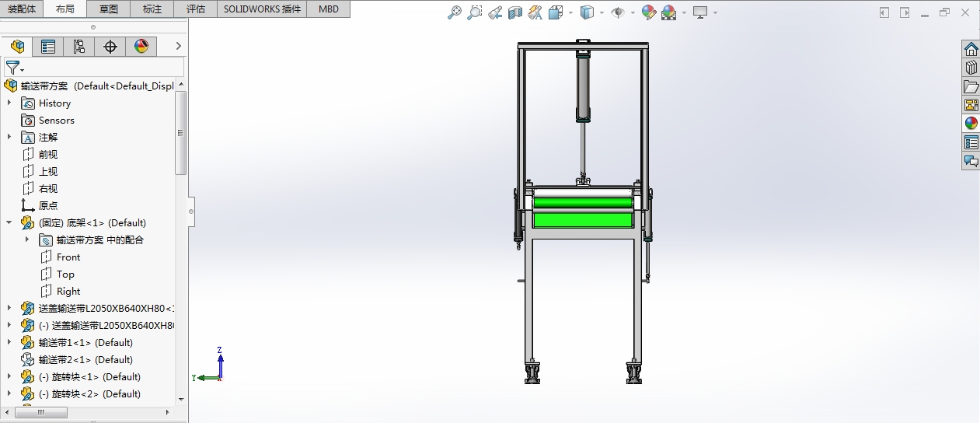The height and width of the screenshot is (423, 980).
Task: Click the expand panel right button
Action: 905,12
